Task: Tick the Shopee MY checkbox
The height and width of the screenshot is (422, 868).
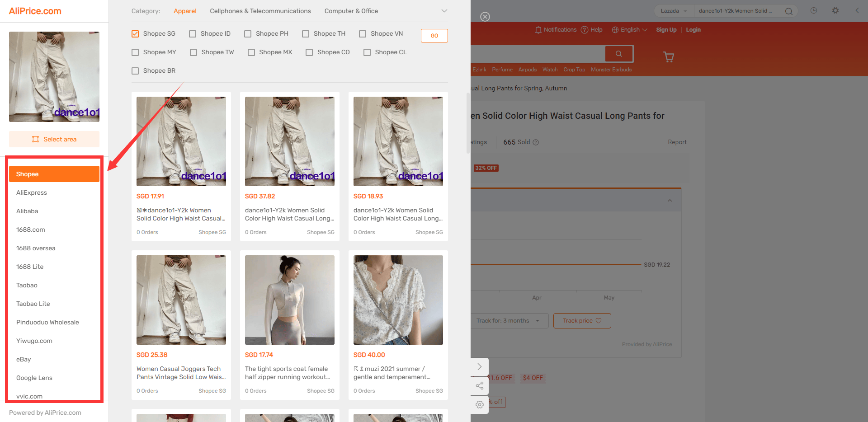Action: [135, 52]
